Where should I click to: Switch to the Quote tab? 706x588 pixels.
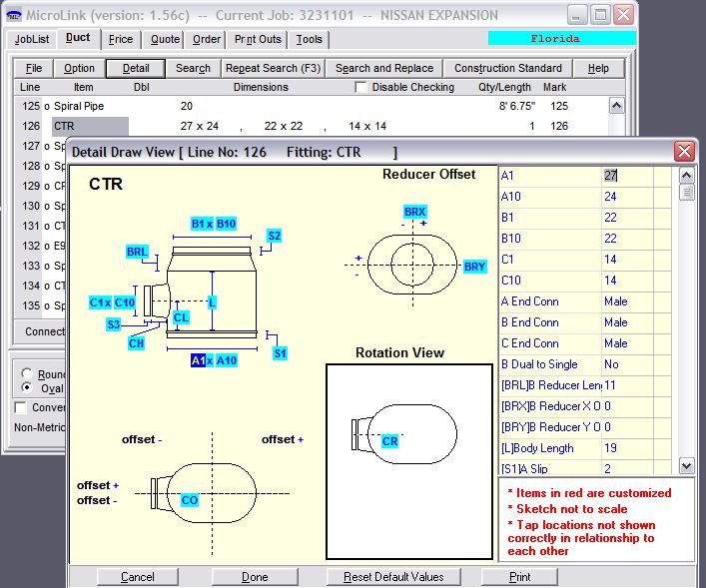[166, 40]
